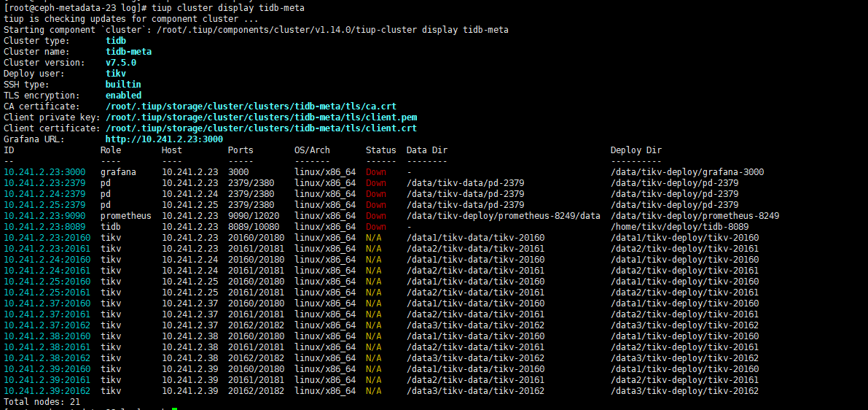Click the ID 10.241.2.24:20160

pos(47,259)
